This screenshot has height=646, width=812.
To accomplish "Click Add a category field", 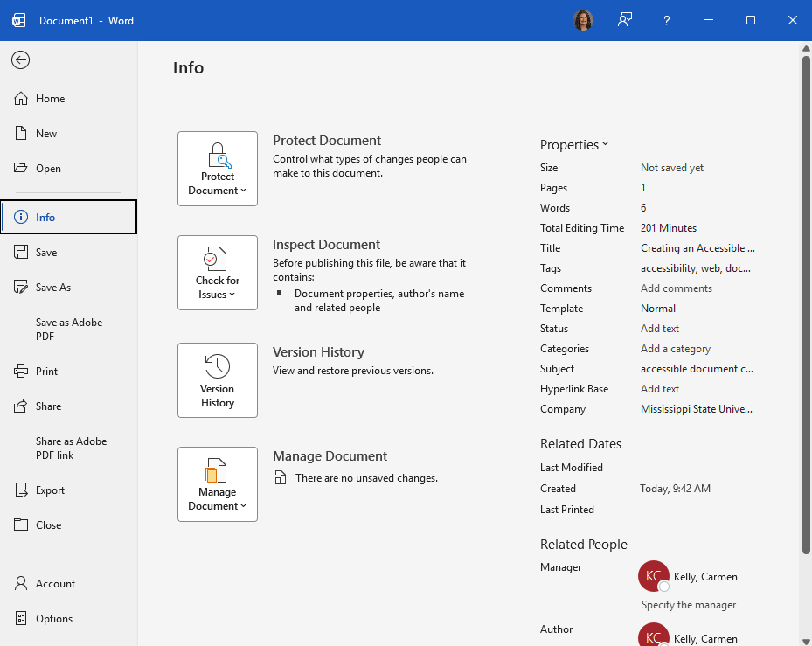I will (676, 349).
